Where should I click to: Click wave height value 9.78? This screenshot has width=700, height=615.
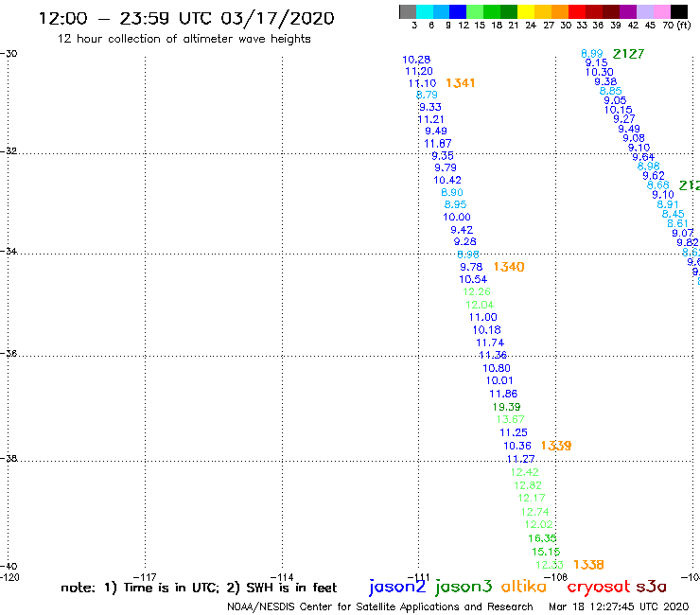click(471, 267)
